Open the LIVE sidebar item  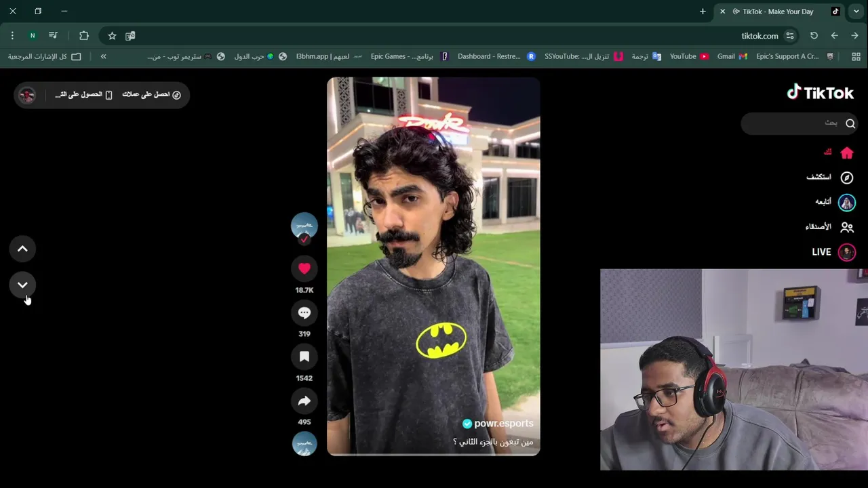click(x=833, y=252)
